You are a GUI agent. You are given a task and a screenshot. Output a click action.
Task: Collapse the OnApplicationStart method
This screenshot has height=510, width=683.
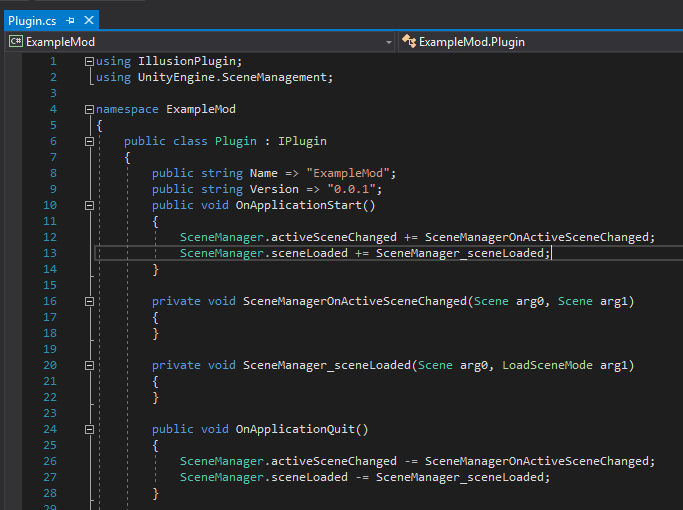(x=89, y=206)
